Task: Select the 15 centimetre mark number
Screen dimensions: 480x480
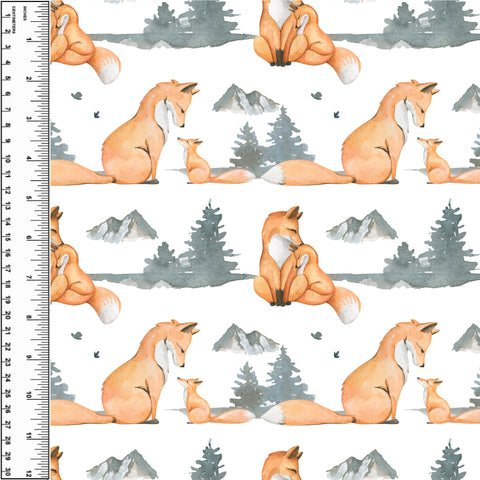Action: (7, 237)
